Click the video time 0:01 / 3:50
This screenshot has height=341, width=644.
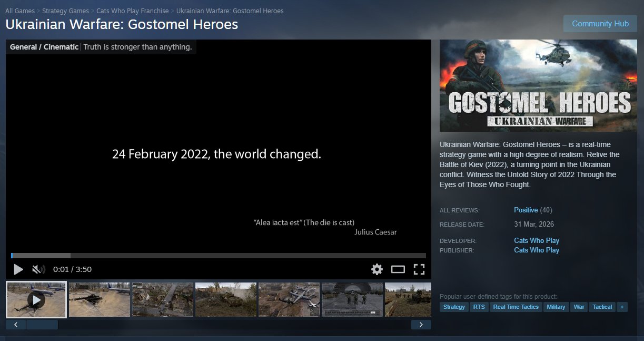coord(72,269)
